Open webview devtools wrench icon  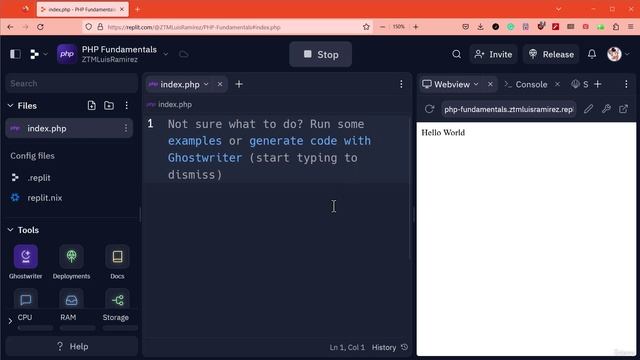pyautogui.click(x=606, y=109)
